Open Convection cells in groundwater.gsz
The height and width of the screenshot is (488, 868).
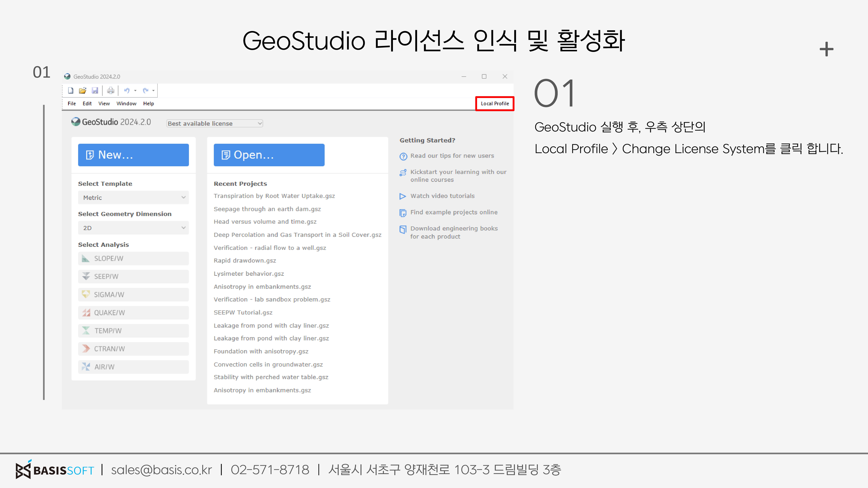point(268,365)
